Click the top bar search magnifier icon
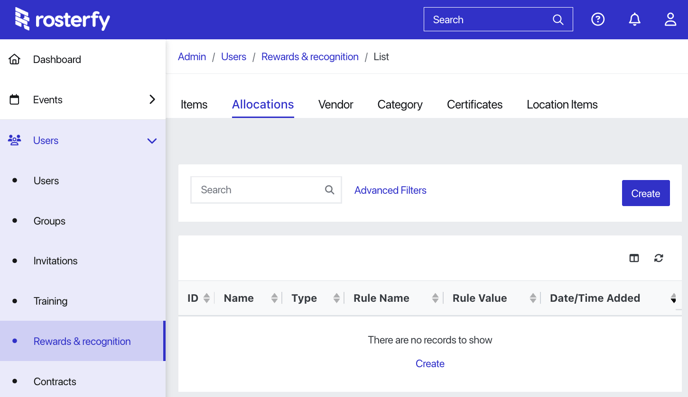Screen dimensions: 688x397 point(558,19)
